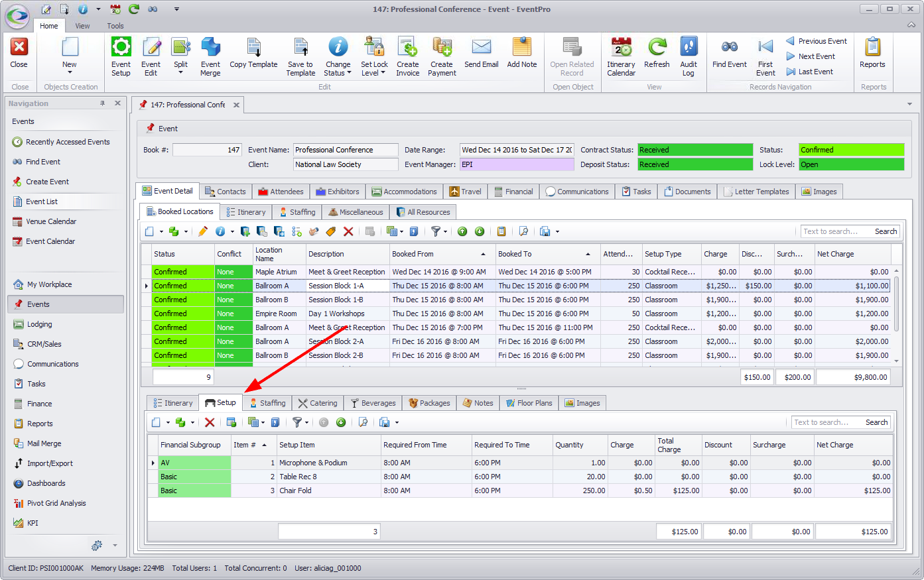
Task: Pin the Navigation panel
Action: [102, 103]
